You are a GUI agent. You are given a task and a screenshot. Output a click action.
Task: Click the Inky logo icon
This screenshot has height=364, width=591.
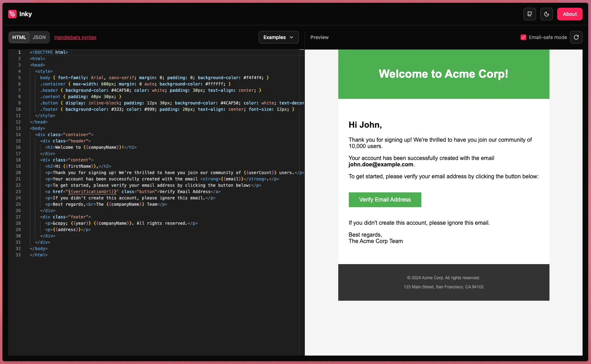pos(12,14)
